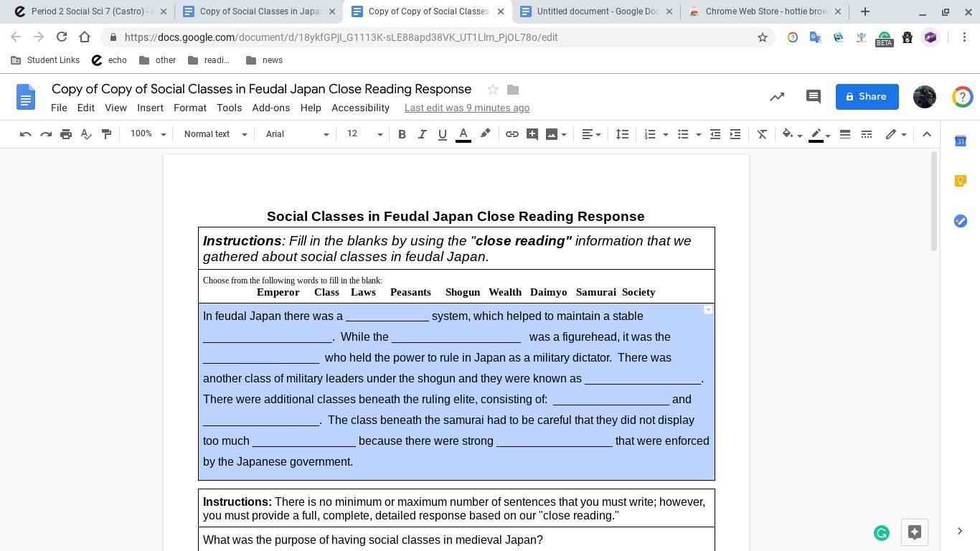This screenshot has width=980, height=551.
Task: Insert a link with the link icon
Action: tap(512, 134)
